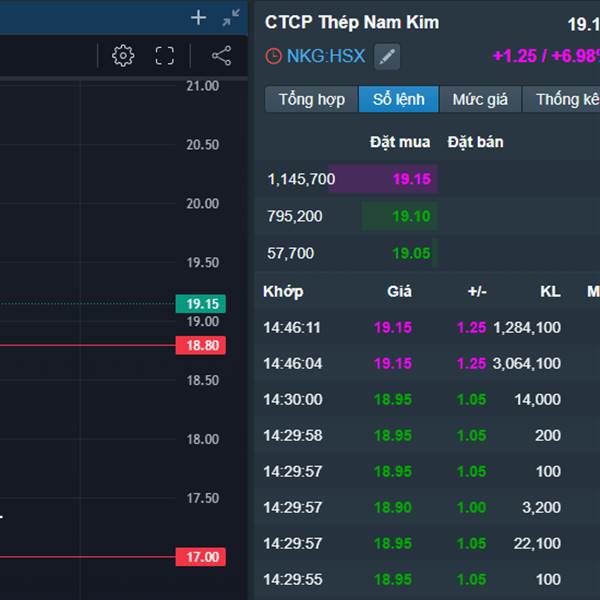
Task: Toggle fullscreen mode with the bracket icon
Action: [165, 56]
